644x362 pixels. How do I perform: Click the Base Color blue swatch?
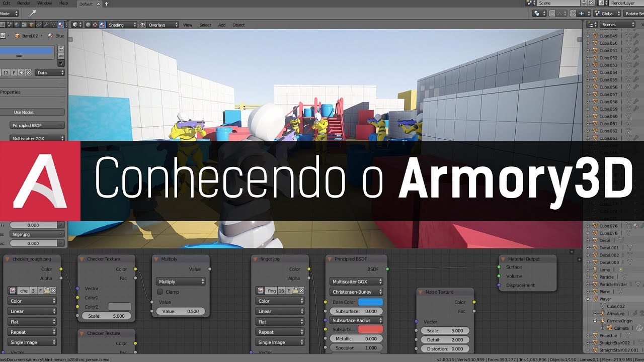(x=370, y=302)
